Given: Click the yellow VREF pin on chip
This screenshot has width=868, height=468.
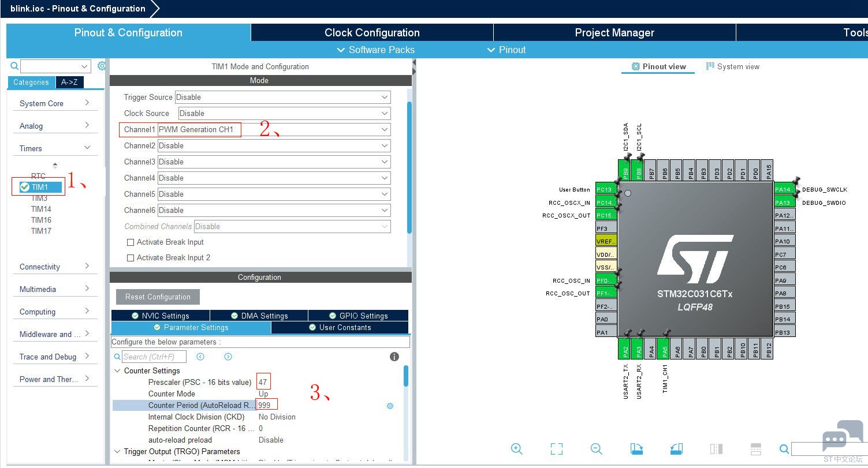Looking at the screenshot, I should [606, 241].
